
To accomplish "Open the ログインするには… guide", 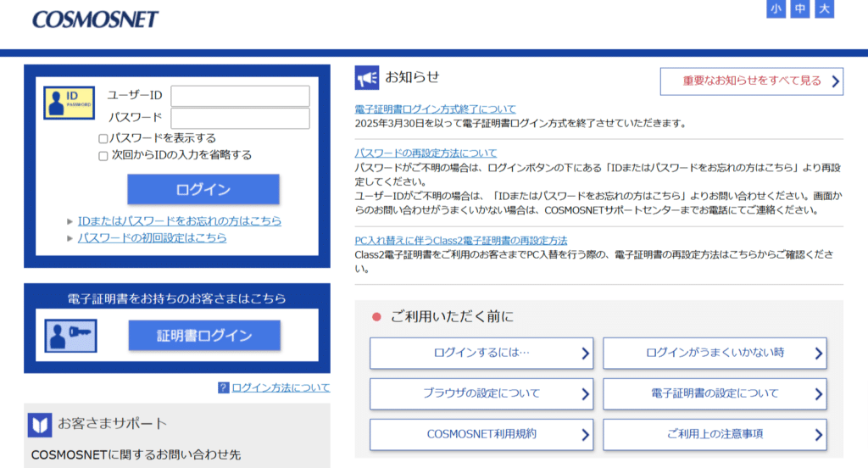I will point(481,353).
